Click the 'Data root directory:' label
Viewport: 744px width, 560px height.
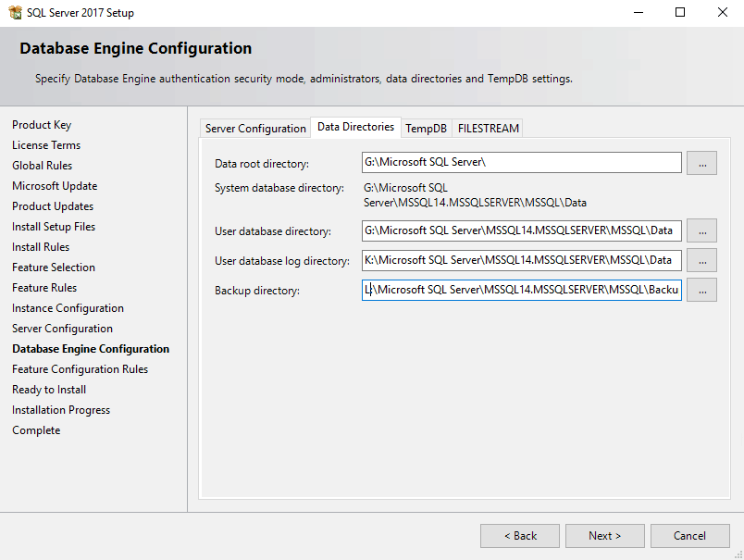(262, 164)
